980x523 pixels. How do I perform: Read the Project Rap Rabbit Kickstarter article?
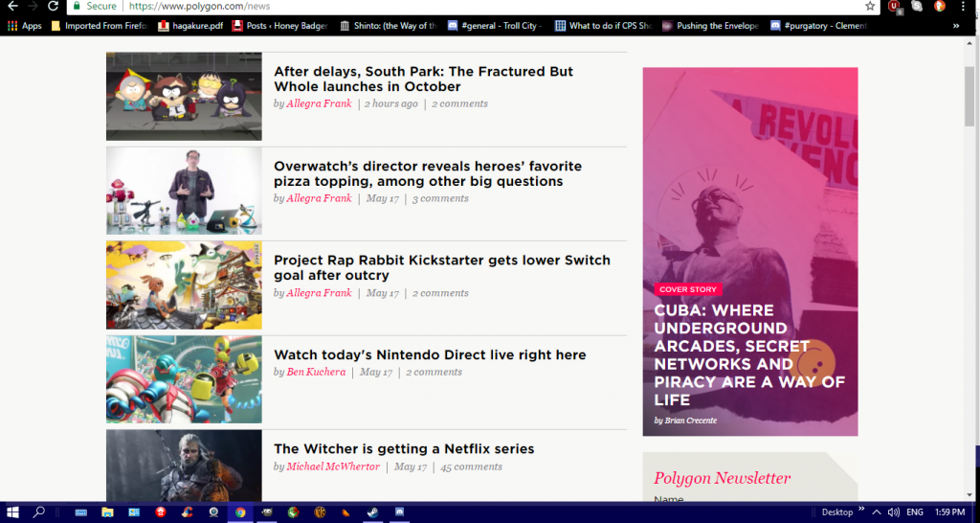point(442,268)
